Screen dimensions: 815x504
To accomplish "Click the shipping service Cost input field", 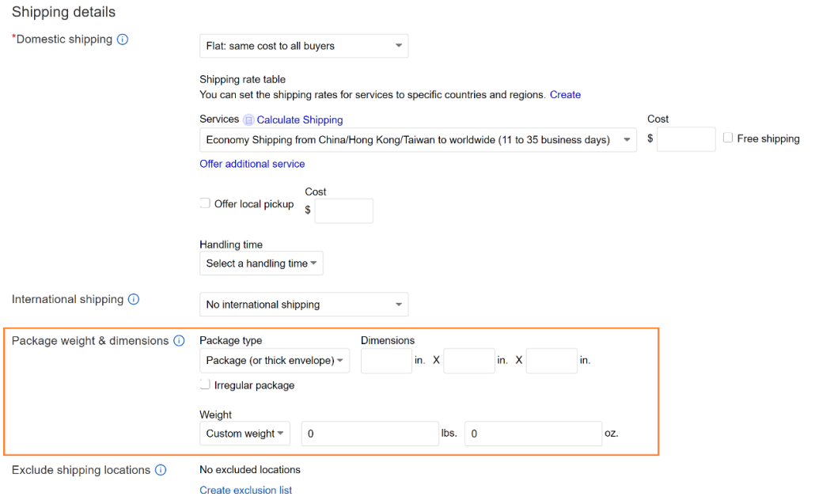I will tap(686, 139).
